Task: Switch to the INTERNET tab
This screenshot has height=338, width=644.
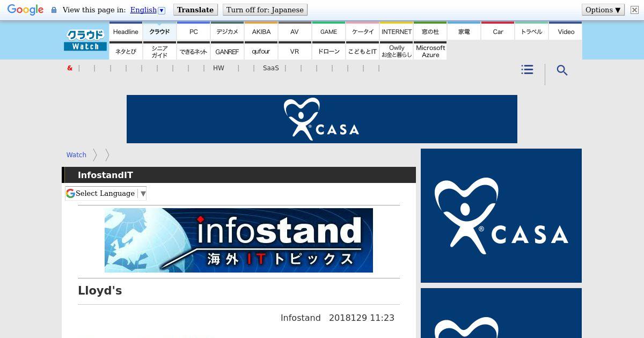Action: pyautogui.click(x=396, y=31)
